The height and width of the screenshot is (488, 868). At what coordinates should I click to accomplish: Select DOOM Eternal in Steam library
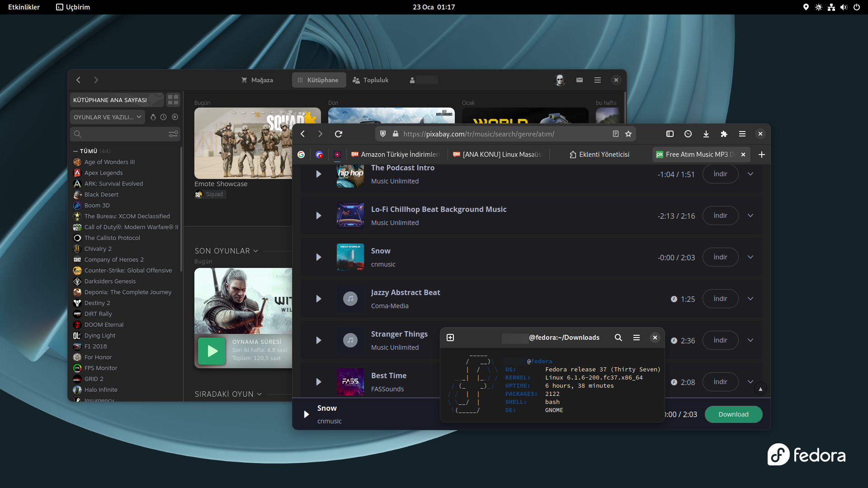click(104, 325)
